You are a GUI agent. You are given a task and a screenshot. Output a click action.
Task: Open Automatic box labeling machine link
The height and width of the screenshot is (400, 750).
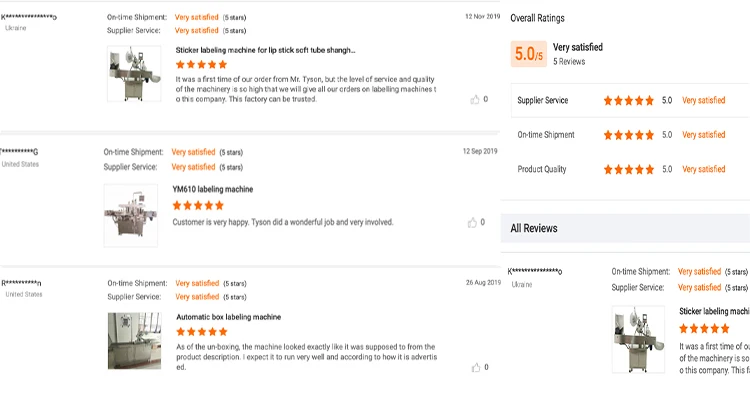[x=228, y=317]
